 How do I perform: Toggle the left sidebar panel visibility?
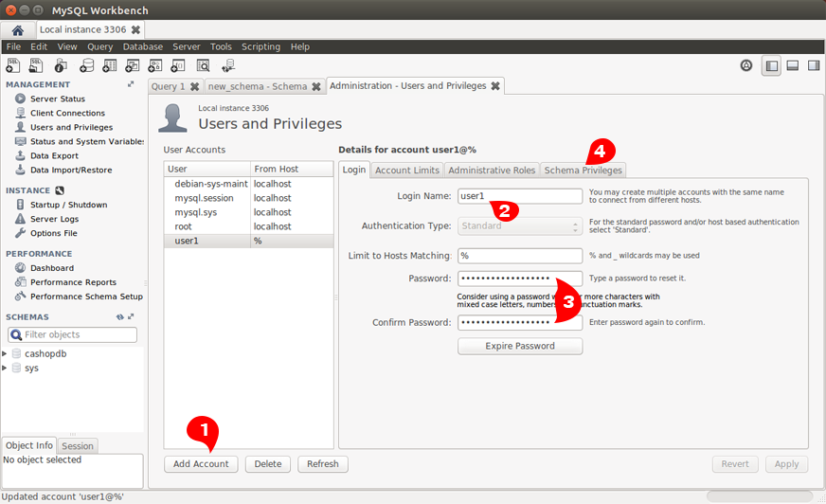point(771,65)
